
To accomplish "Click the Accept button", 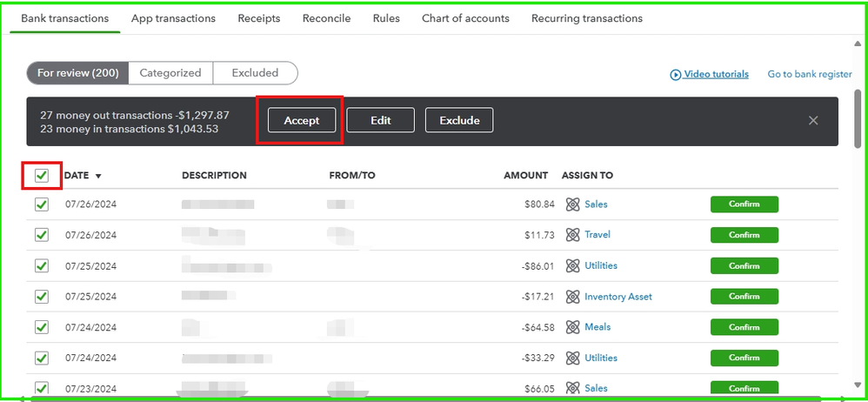I will pos(302,120).
